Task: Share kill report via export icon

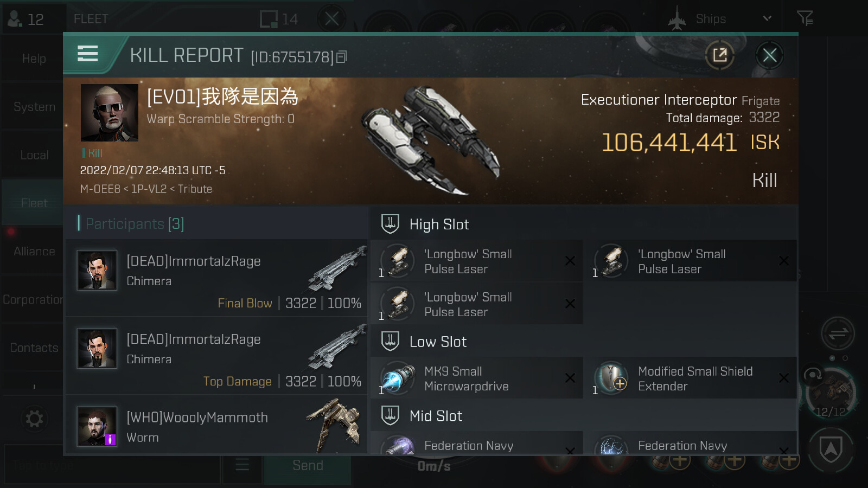Action: [719, 55]
